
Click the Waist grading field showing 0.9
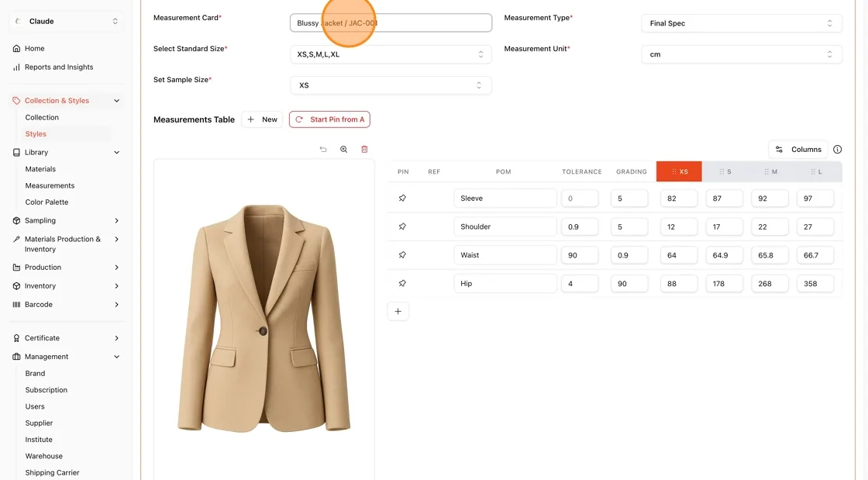click(x=629, y=255)
